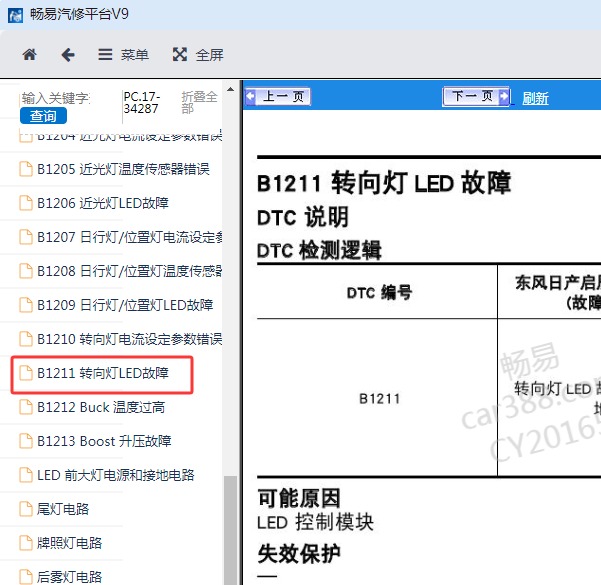Open 尾灯电路 item

[63, 509]
